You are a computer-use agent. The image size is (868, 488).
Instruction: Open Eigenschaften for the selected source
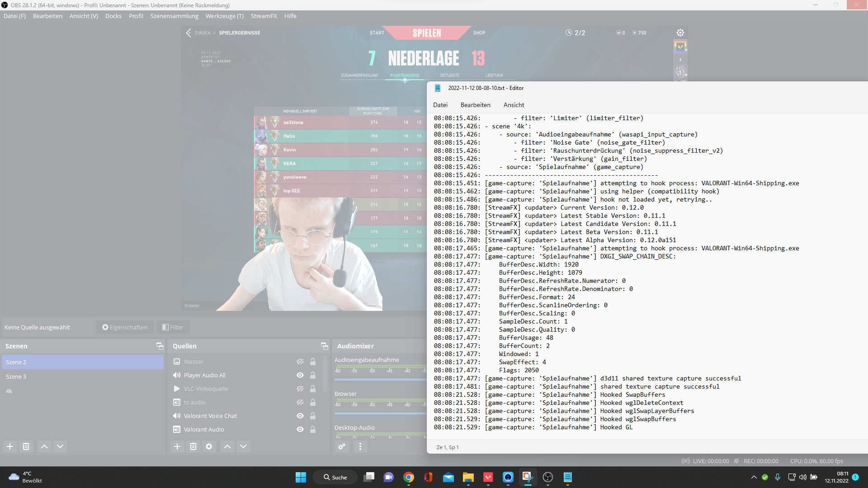point(125,327)
